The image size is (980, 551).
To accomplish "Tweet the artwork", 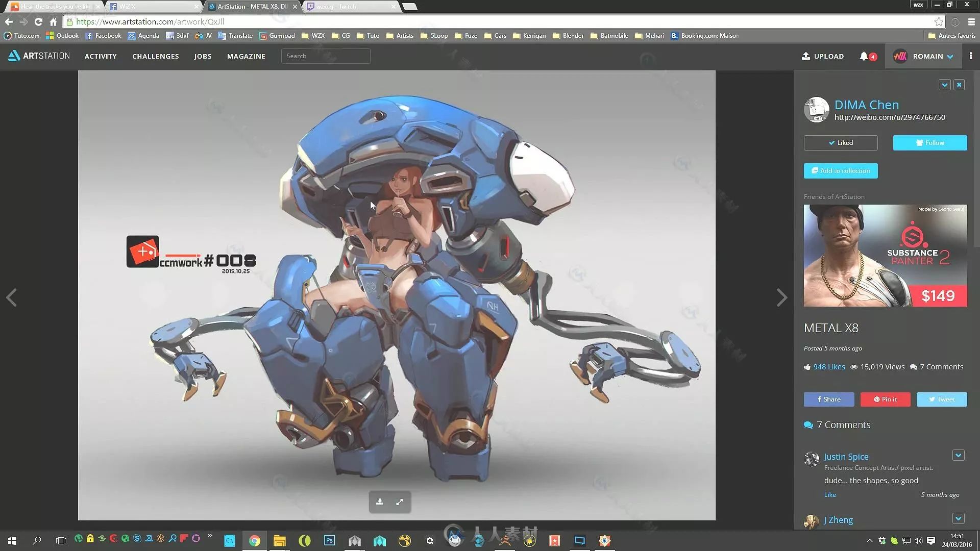I will [942, 399].
